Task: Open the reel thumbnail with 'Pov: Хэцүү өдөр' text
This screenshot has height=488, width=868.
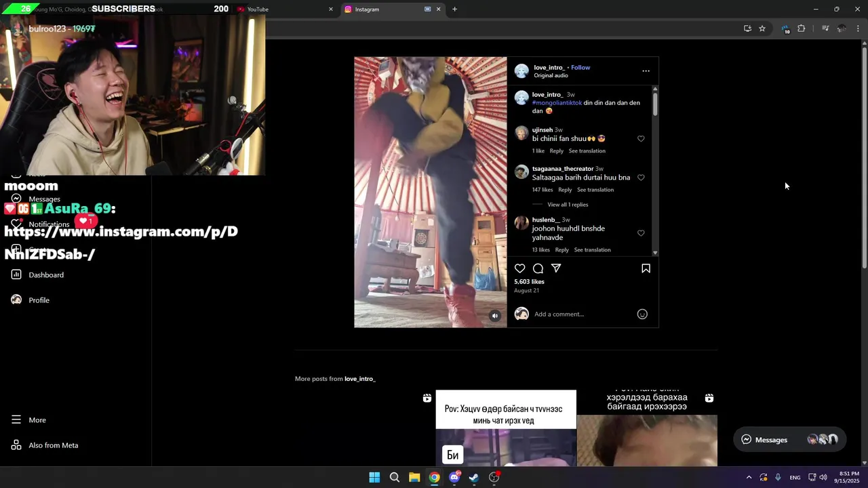Action: tap(506, 428)
